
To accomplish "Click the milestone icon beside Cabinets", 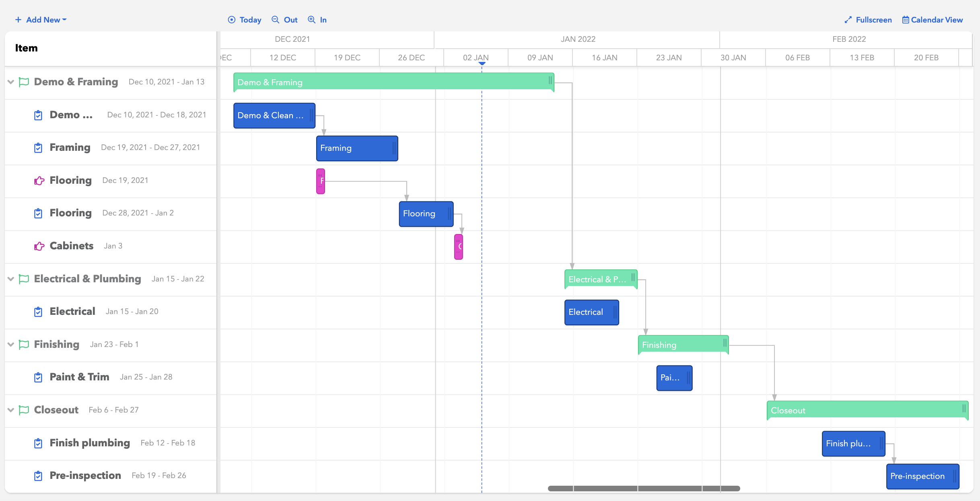I will tap(39, 246).
